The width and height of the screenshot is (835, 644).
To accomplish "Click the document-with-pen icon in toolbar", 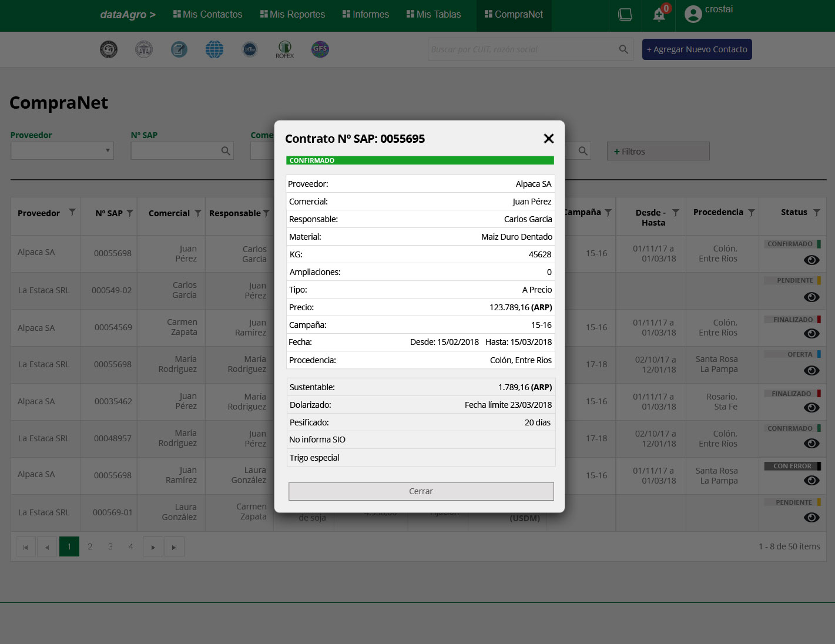I will coord(179,49).
